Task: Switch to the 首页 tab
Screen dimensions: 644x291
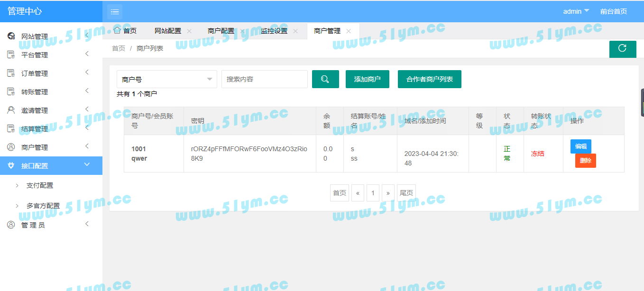Action: (x=125, y=31)
